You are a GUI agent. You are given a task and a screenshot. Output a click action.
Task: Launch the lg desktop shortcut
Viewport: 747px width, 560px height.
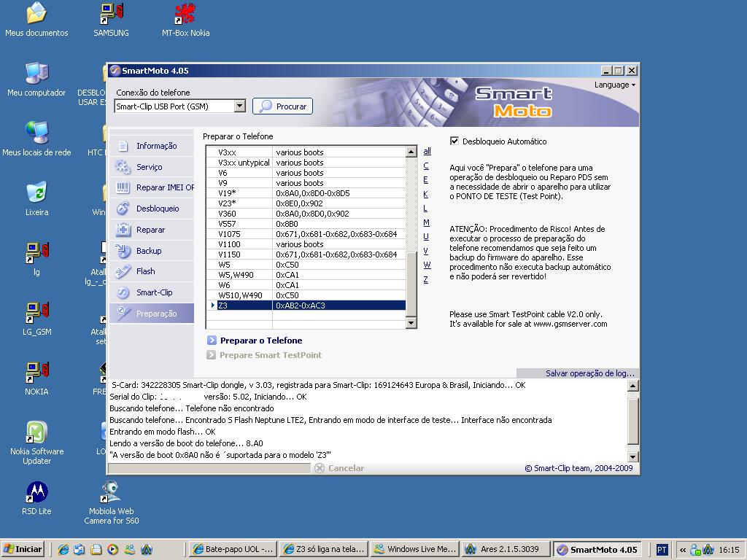(36, 259)
